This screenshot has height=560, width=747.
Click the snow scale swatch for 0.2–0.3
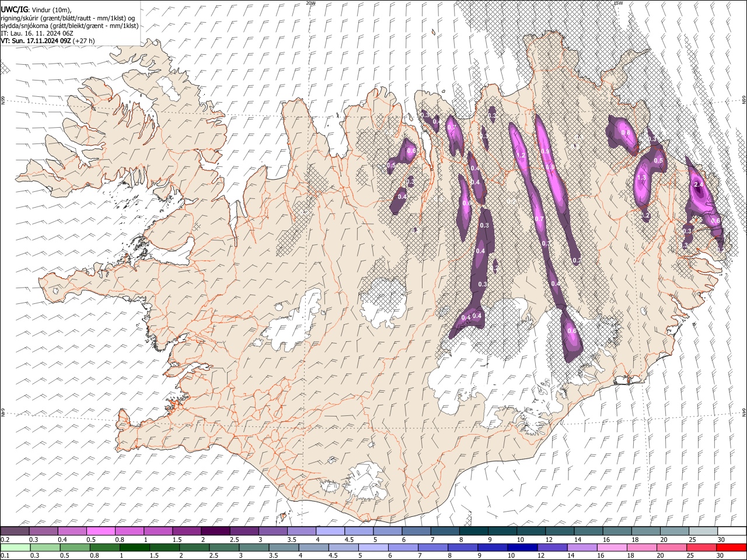[x=15, y=531]
